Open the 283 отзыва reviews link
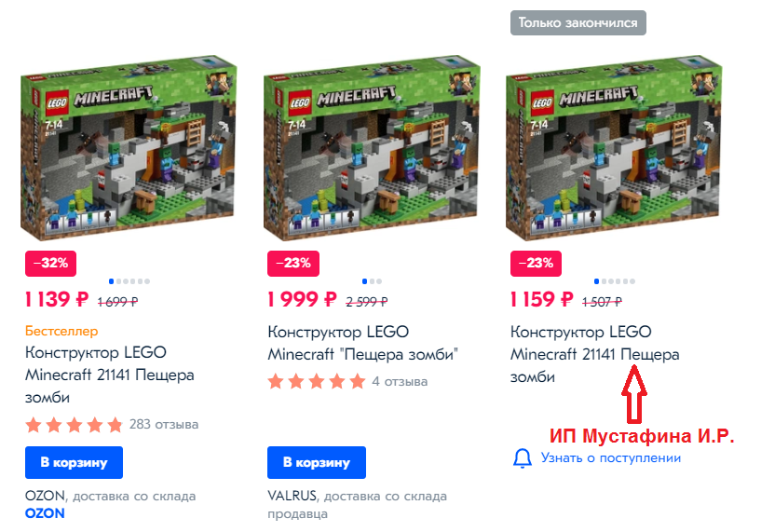The image size is (761, 532). [164, 425]
